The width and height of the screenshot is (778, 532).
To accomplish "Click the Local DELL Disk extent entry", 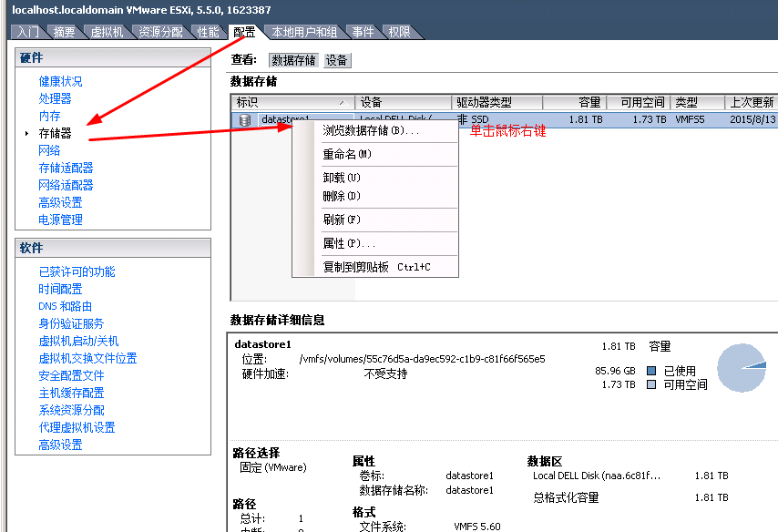I will tap(597, 476).
